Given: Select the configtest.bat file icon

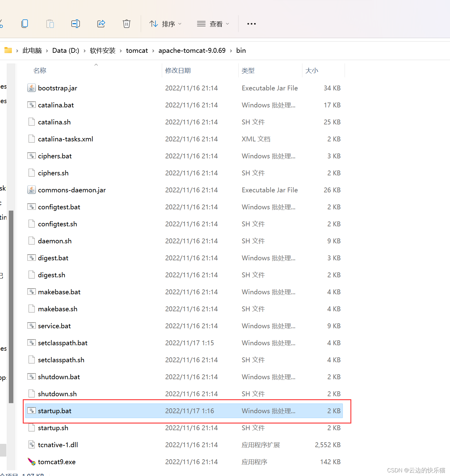Looking at the screenshot, I should (x=32, y=207).
